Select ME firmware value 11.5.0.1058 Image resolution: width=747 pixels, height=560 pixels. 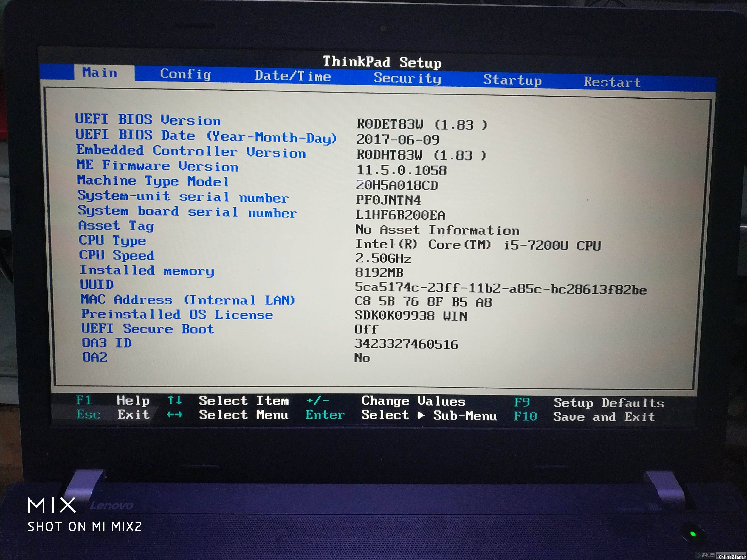coord(402,170)
